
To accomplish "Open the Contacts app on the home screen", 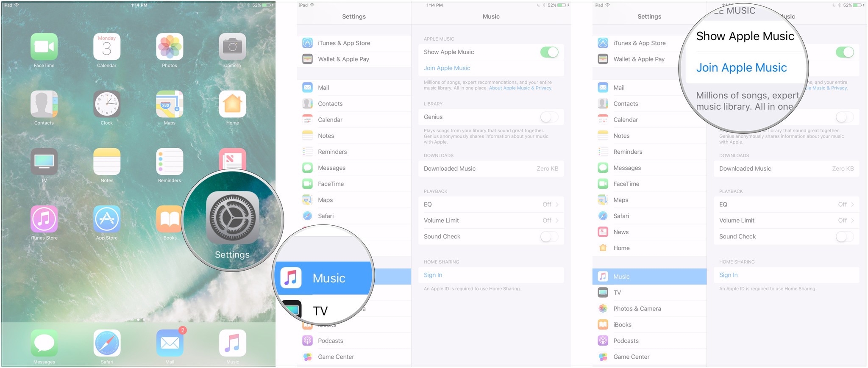I will (44, 104).
